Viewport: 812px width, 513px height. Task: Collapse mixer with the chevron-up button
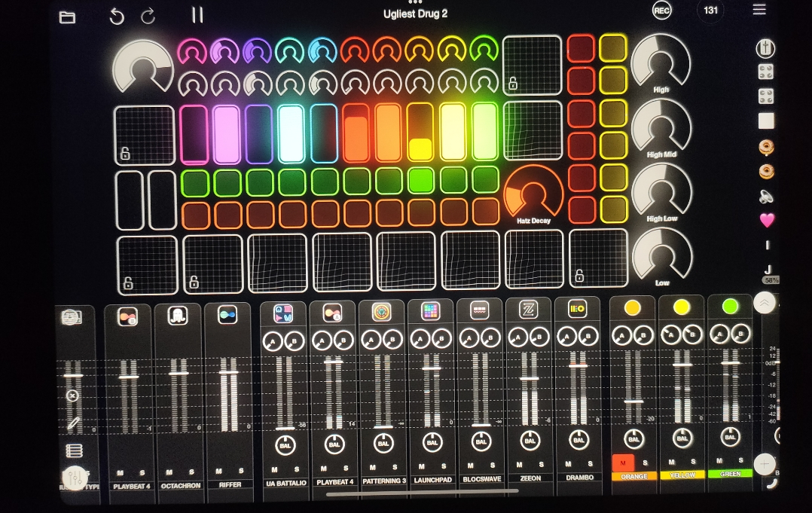(x=765, y=304)
